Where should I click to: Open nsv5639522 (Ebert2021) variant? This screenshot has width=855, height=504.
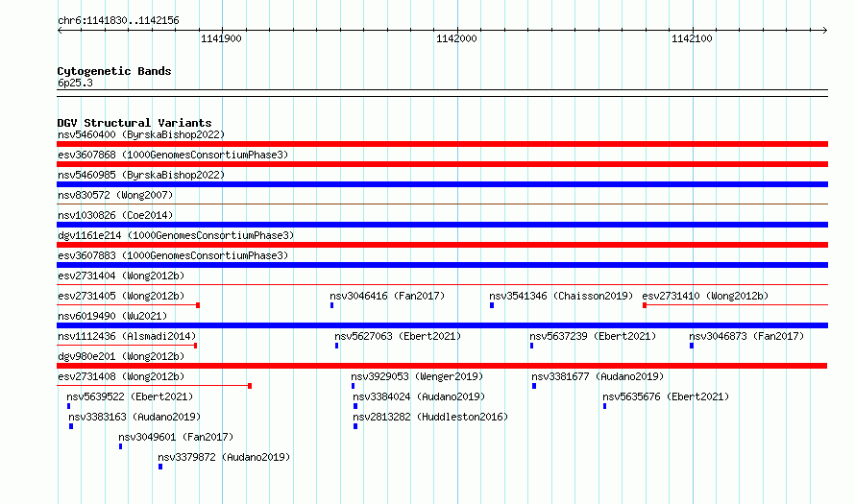(x=130, y=396)
